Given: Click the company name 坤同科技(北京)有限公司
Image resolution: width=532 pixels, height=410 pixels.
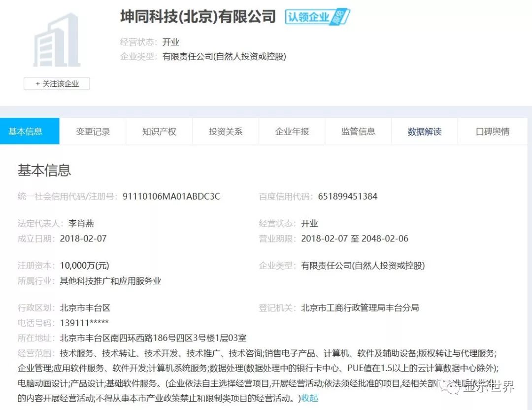Looking at the screenshot, I should (x=196, y=16).
